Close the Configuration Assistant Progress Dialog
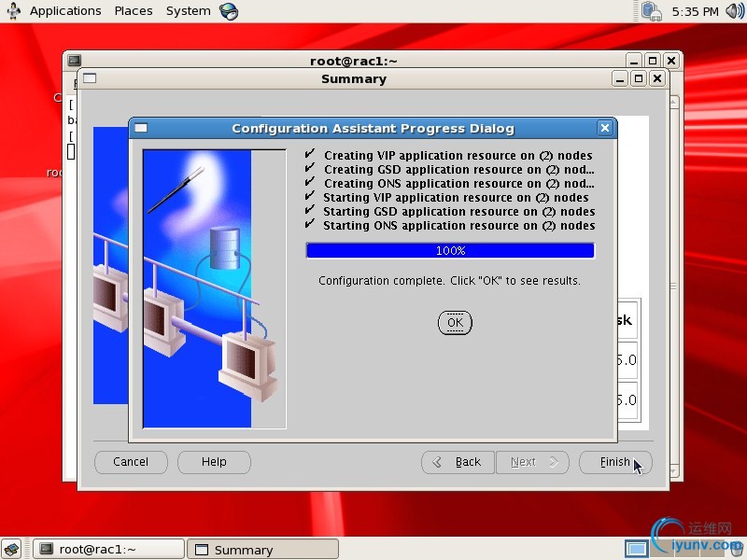 tap(605, 128)
